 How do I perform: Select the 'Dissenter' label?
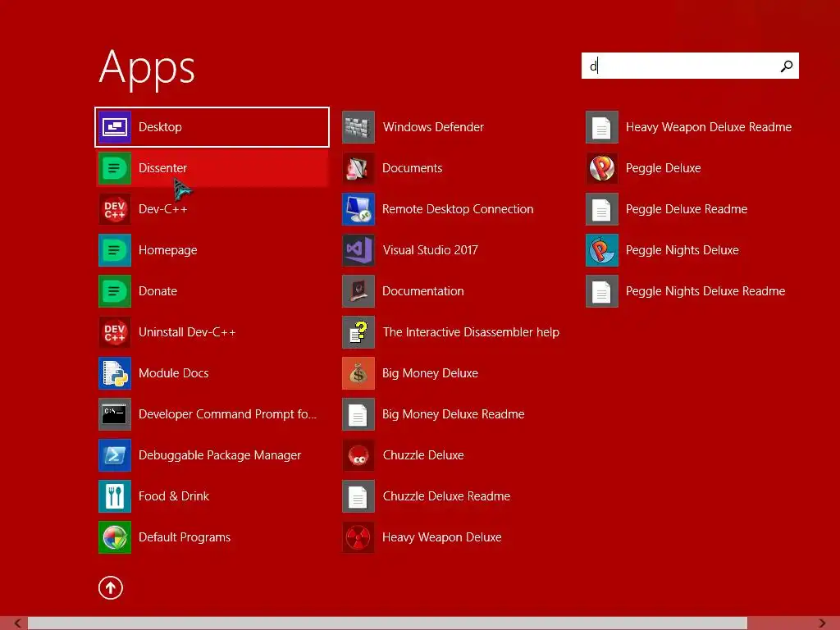point(163,168)
